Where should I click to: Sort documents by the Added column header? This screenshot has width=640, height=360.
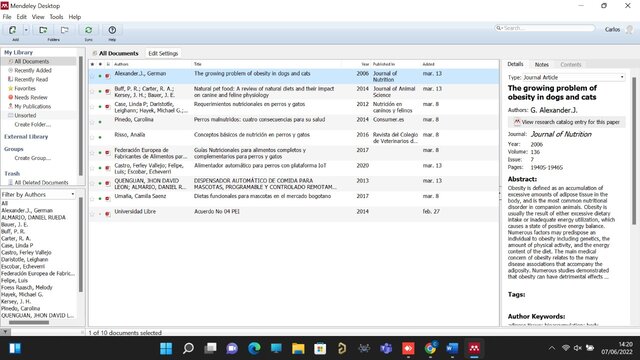(429, 64)
